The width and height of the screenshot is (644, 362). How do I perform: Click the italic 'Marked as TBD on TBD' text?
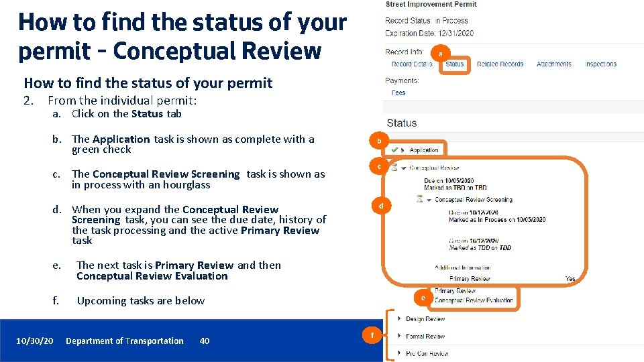480,248
